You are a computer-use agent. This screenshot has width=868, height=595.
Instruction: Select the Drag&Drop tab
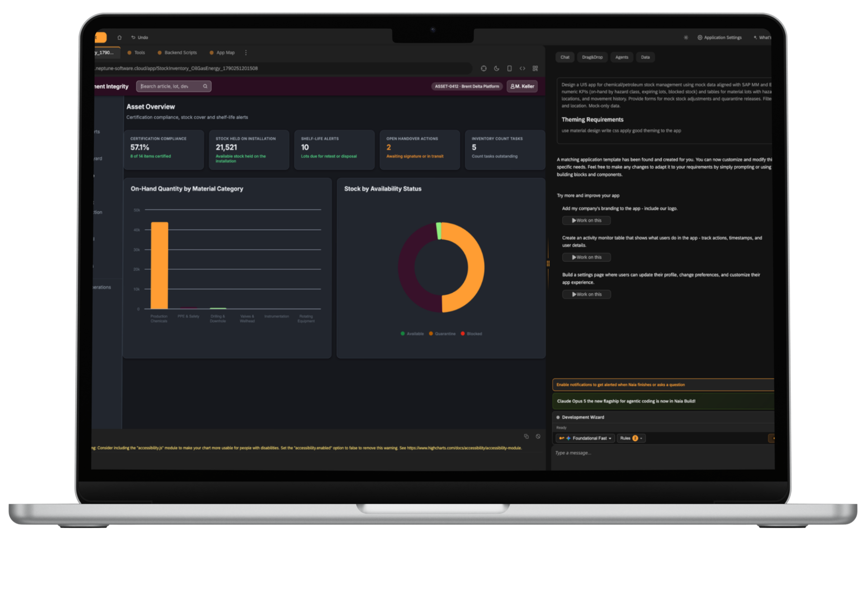pos(592,57)
